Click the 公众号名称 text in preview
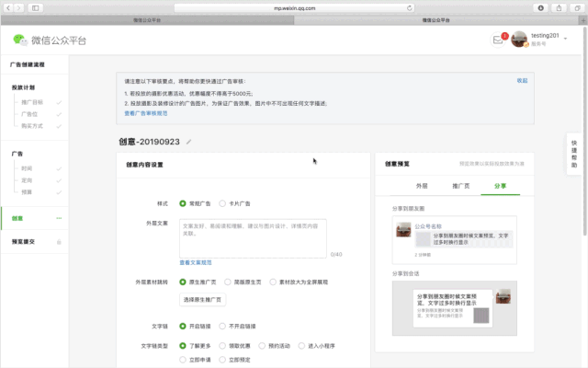Screen dimensions: 588x368 coord(428,226)
